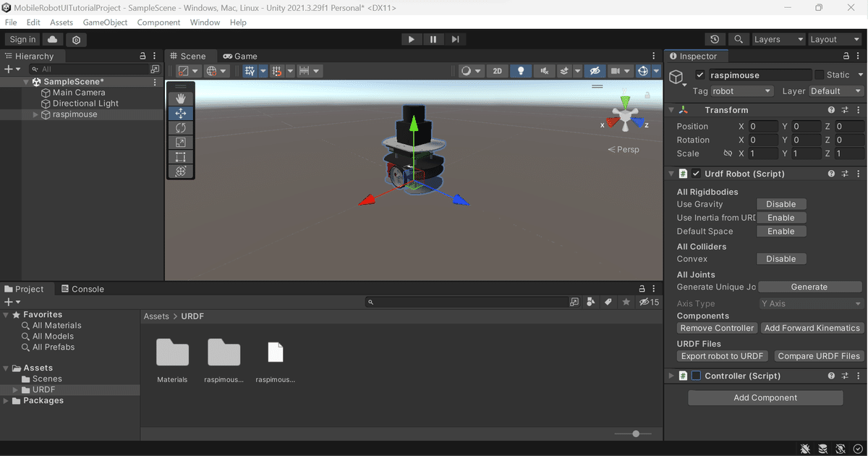Click Remove Controller button
The height and width of the screenshot is (456, 868).
point(717,328)
